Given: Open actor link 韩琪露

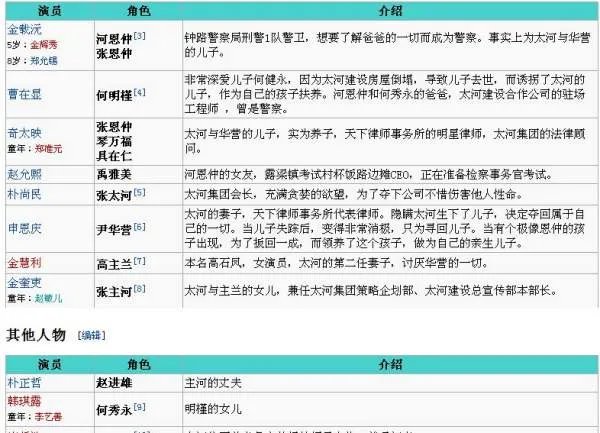Looking at the screenshot, I should (x=24, y=401).
